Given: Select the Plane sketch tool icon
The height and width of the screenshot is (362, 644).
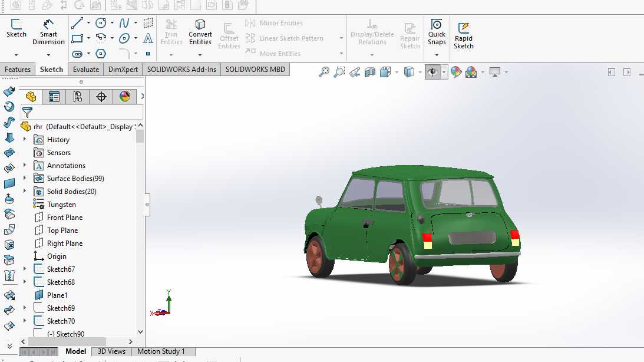Looking at the screenshot, I should [148, 23].
